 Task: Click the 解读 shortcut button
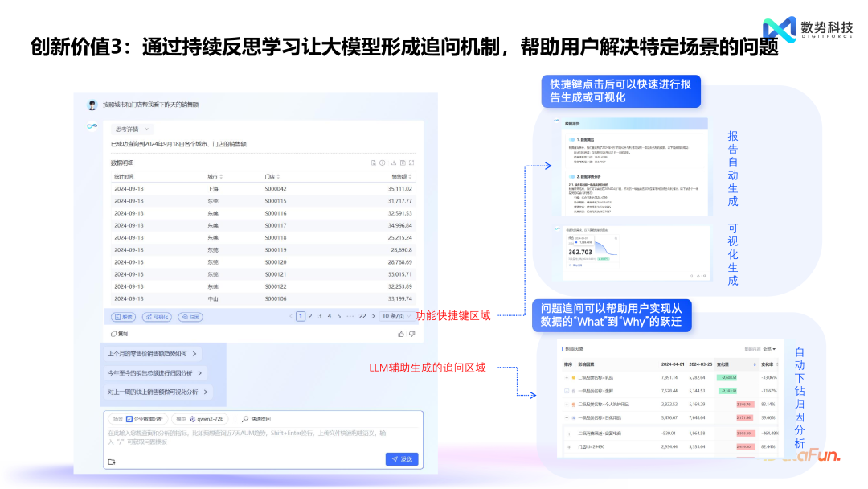[124, 317]
